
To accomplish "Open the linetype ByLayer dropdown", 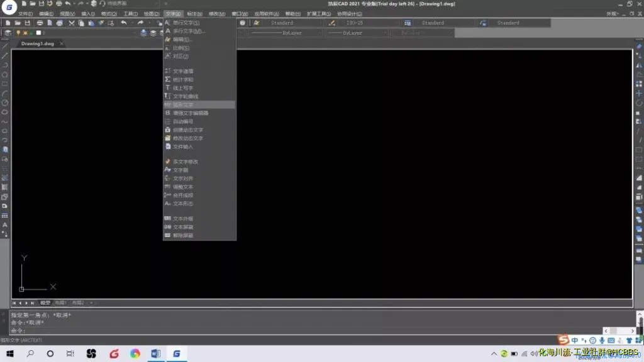I will point(285,33).
